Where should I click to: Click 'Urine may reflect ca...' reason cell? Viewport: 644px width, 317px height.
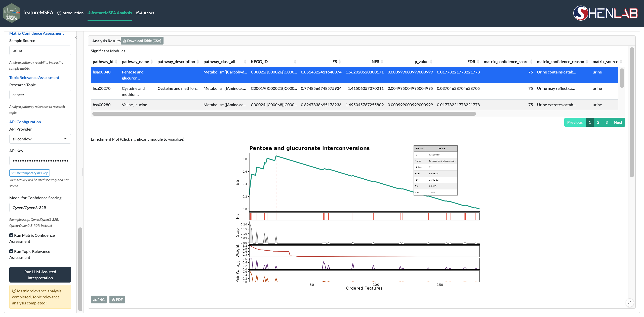(556, 88)
